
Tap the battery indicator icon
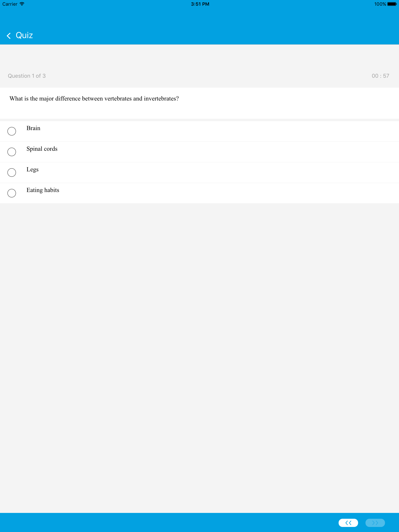(x=392, y=4)
